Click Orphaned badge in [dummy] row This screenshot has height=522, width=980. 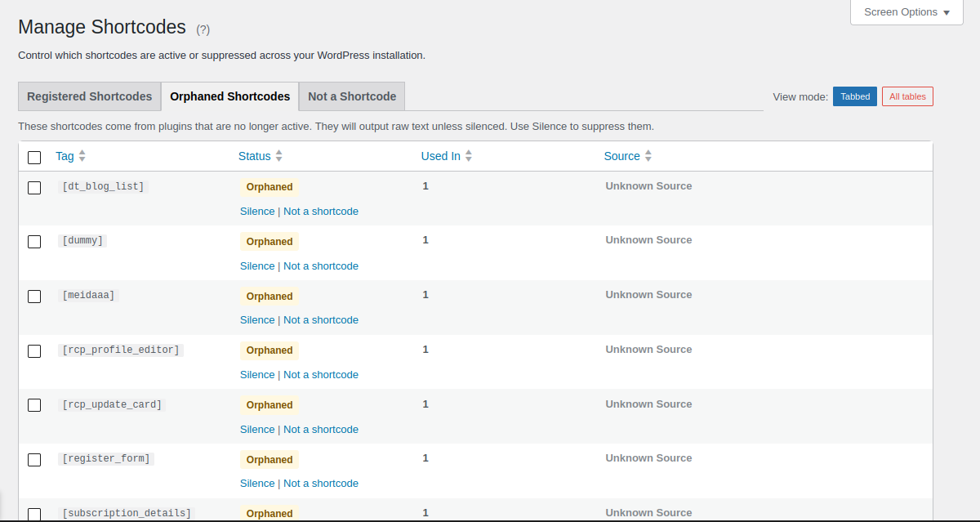[269, 242]
